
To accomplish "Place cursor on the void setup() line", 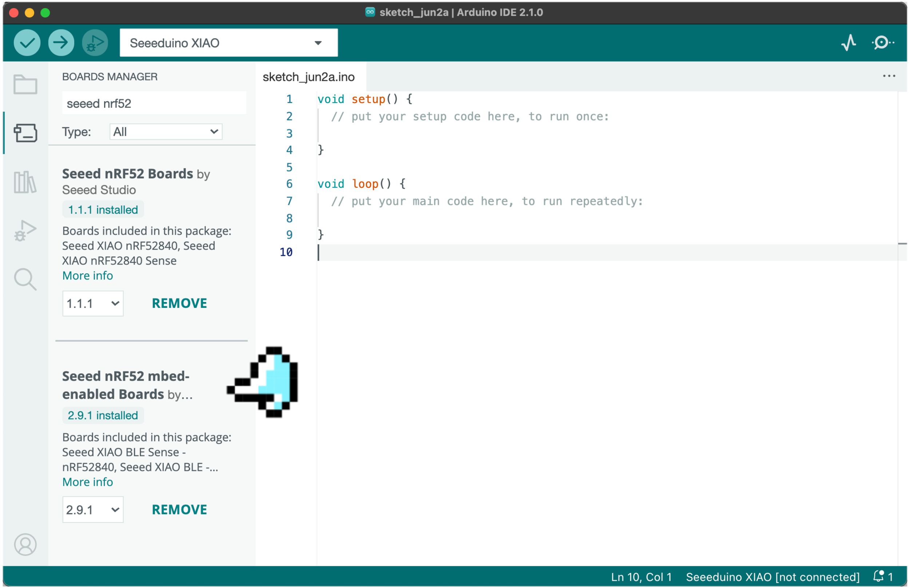I will click(x=365, y=99).
